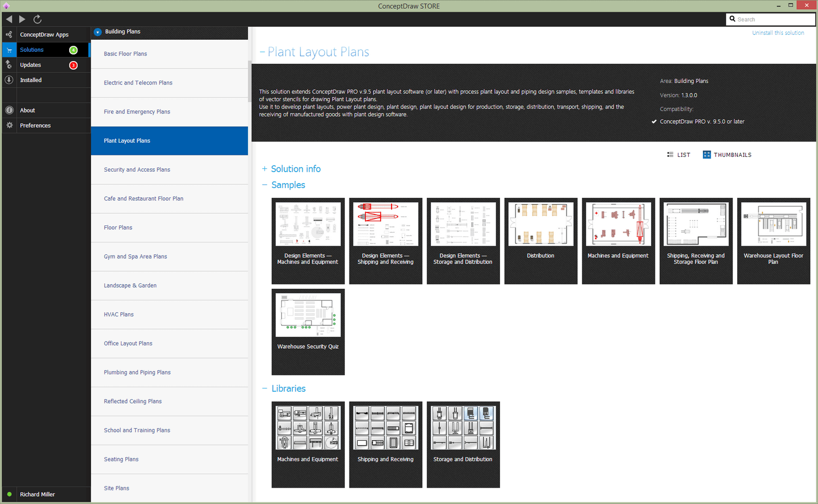818x504 pixels.
Task: Click the LIST view icon
Action: point(670,155)
